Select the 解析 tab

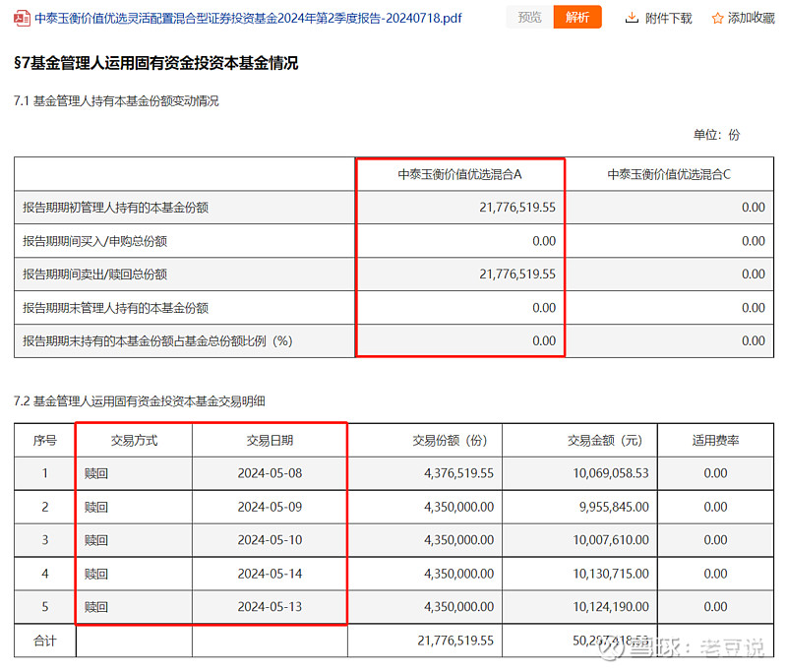pyautogui.click(x=577, y=18)
